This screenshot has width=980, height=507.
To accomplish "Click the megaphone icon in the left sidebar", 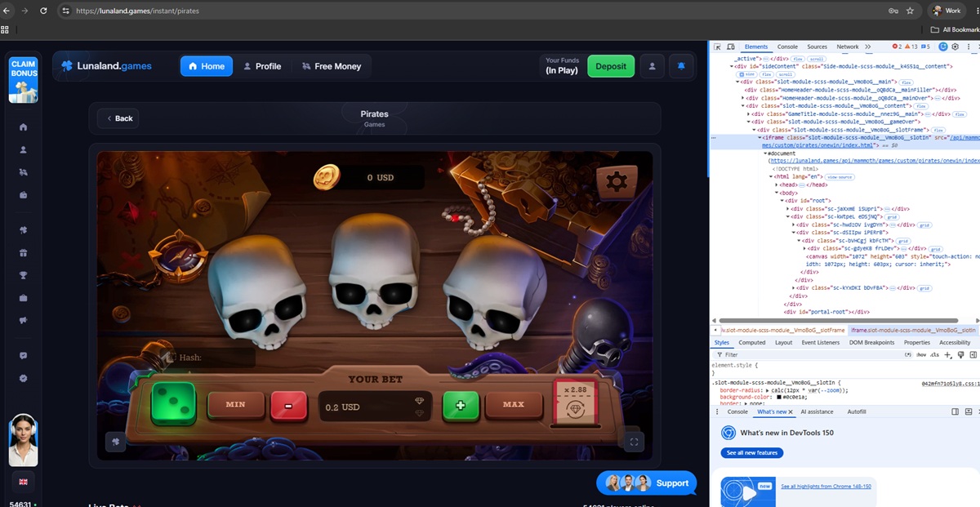I will pos(23,320).
